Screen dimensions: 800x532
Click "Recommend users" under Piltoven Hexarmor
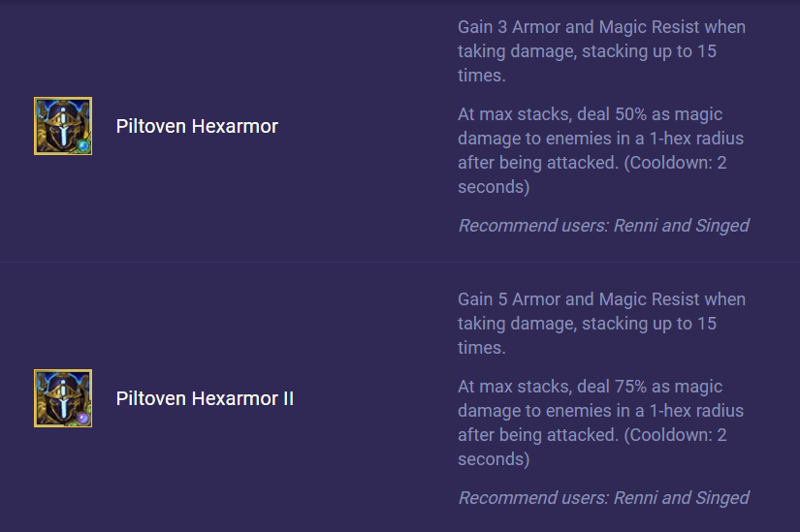pyautogui.click(x=531, y=226)
